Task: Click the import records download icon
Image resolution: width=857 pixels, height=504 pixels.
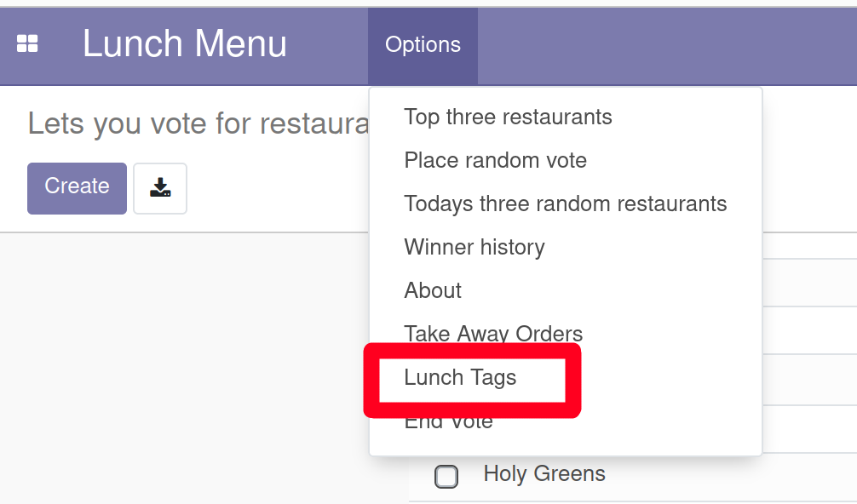Action: tap(160, 188)
